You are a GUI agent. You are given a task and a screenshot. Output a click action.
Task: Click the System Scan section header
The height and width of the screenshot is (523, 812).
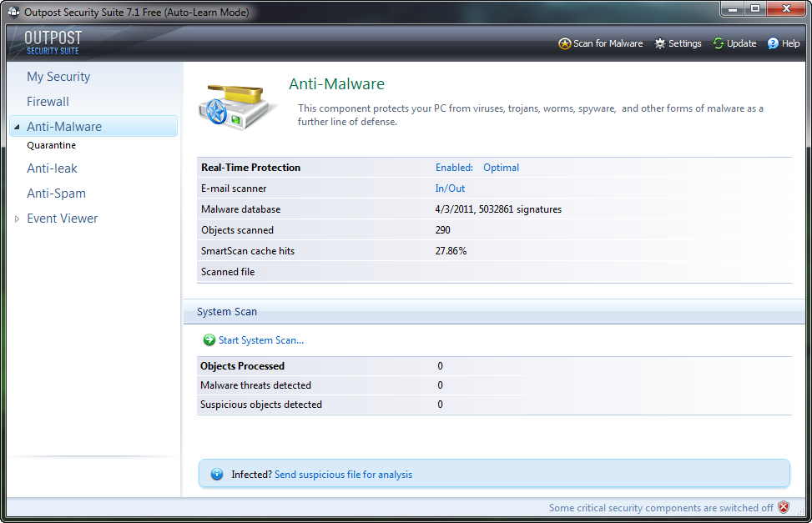pos(227,312)
